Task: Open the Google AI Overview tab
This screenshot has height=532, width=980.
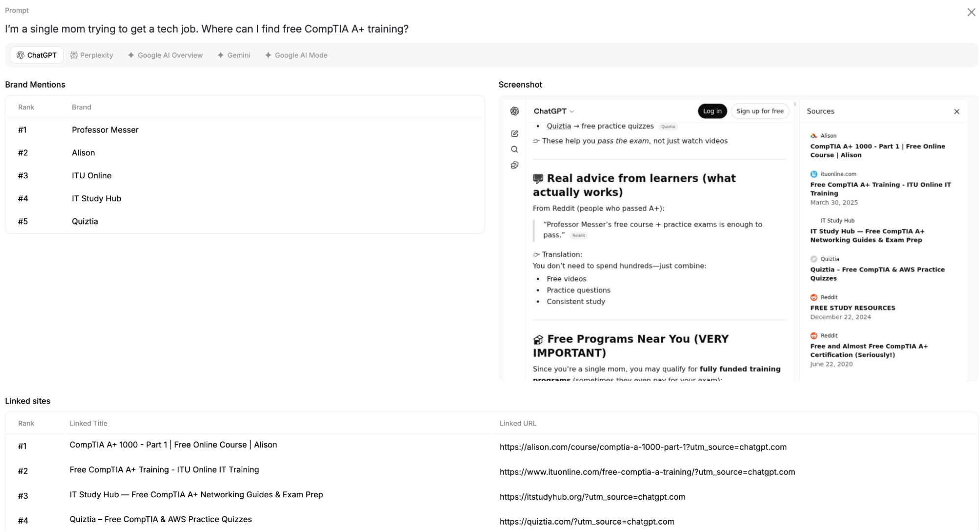Action: click(165, 55)
